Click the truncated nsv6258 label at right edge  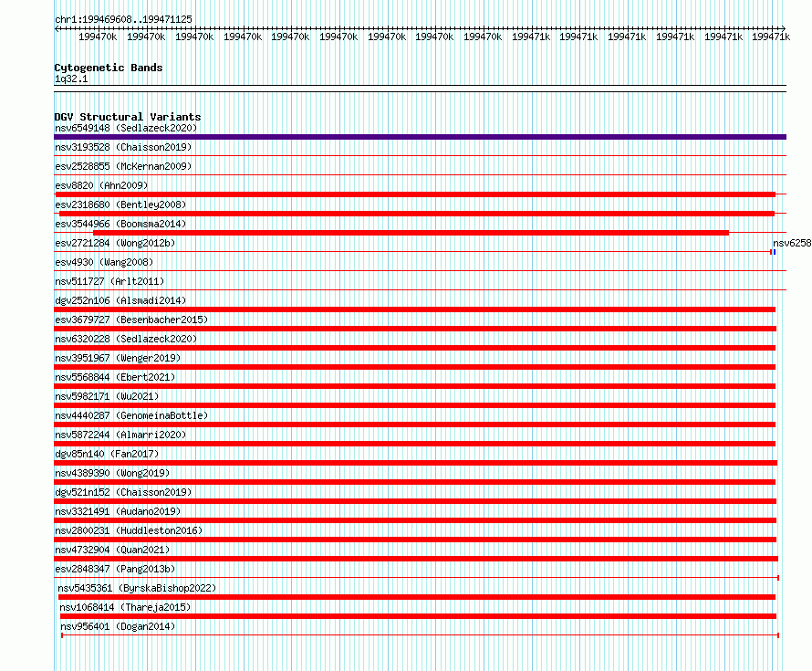coord(792,243)
